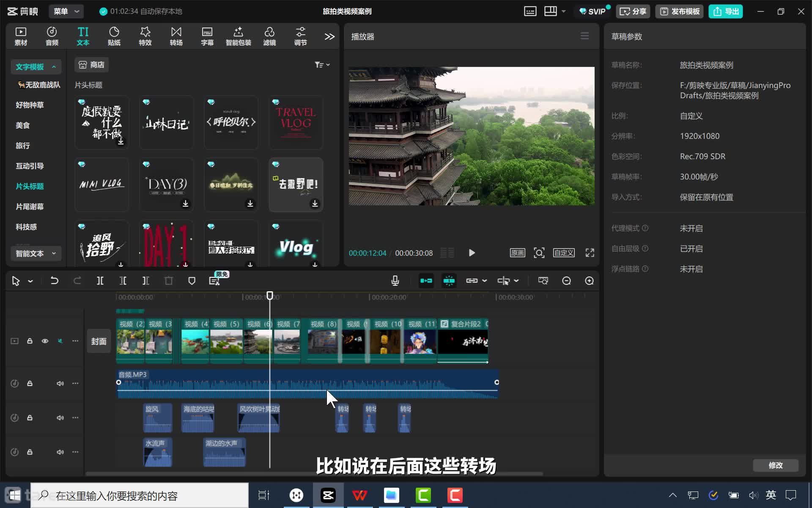Open the template filter dropdown
Image resolution: width=812 pixels, height=508 pixels.
(322, 65)
